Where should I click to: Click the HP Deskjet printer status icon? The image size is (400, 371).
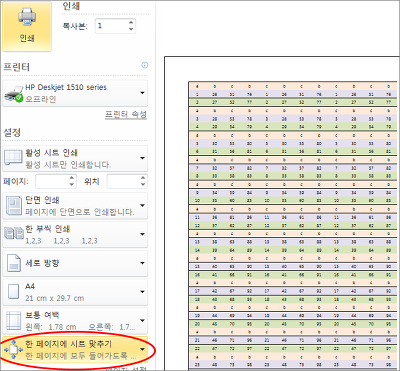[x=14, y=96]
